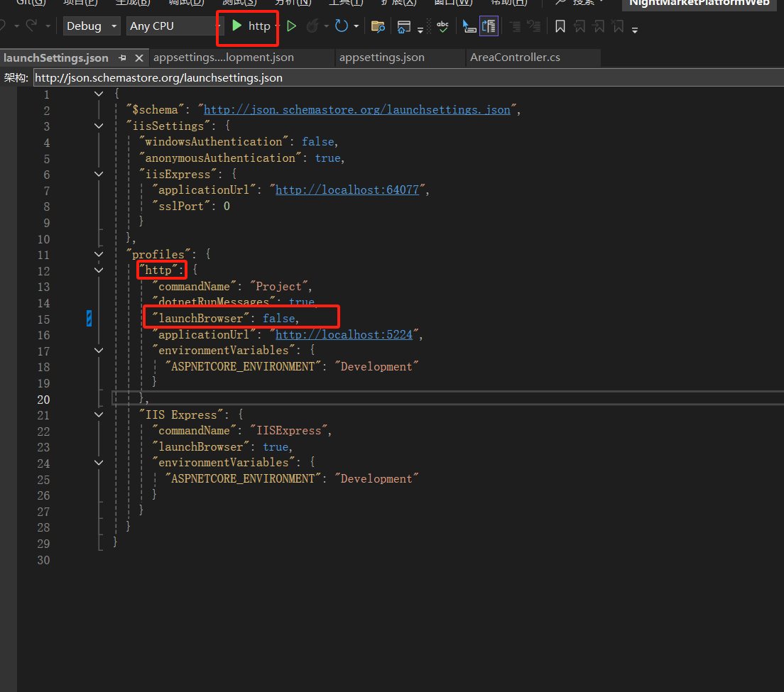
Task: Click the "IIS Express" profile name
Action: coord(181,414)
